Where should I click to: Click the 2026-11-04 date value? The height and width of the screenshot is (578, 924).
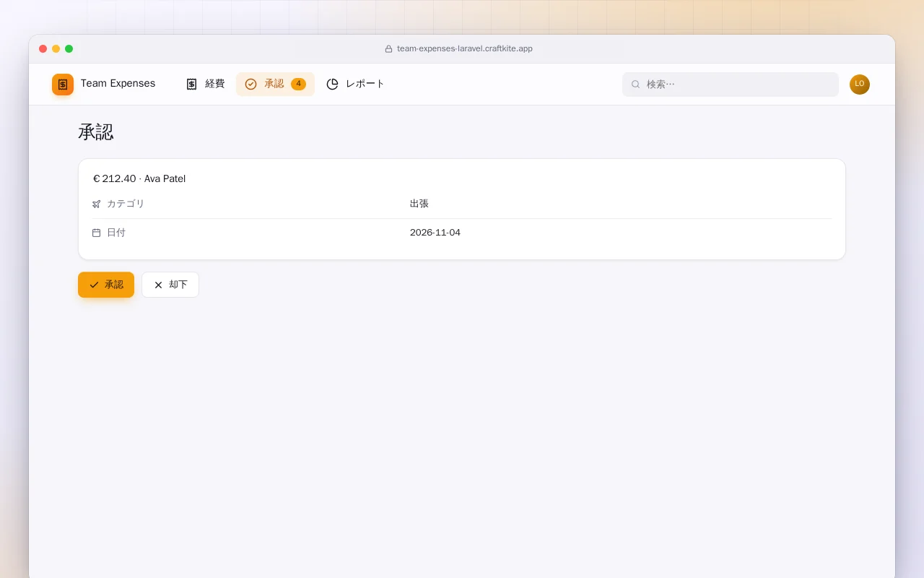[x=435, y=233]
